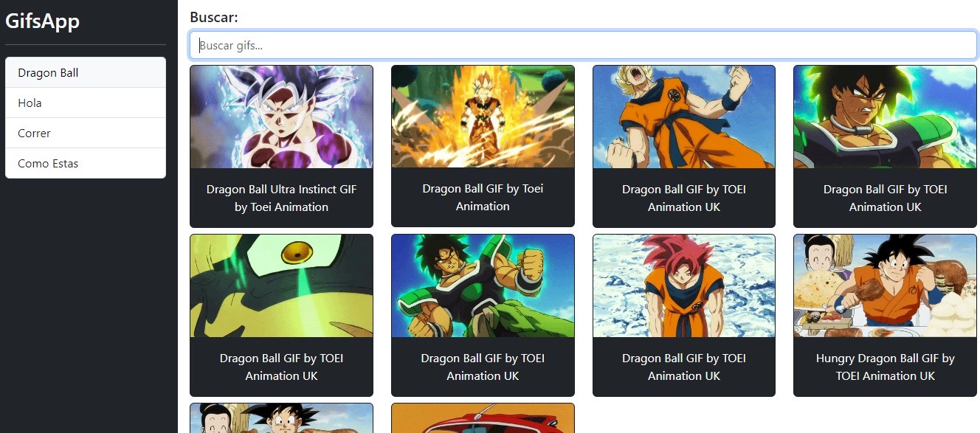This screenshot has width=980, height=433.
Task: Open the red-haired Goku in snow GIF
Action: click(684, 286)
